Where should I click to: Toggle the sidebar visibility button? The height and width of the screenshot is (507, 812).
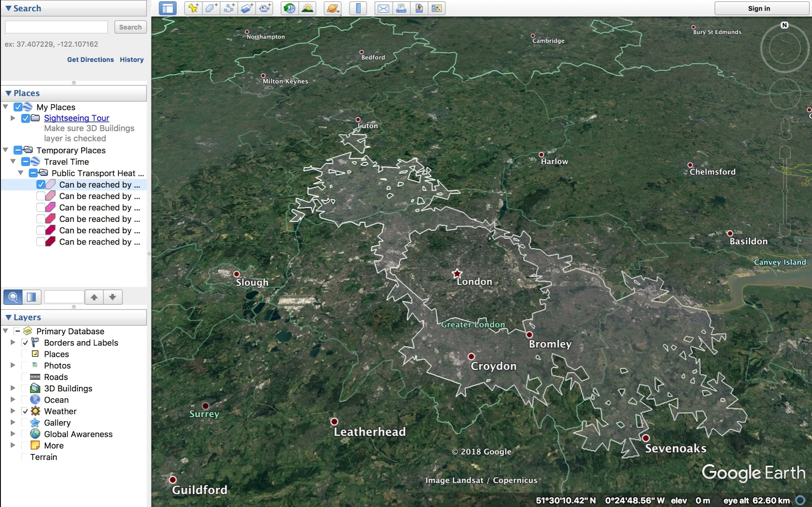pyautogui.click(x=168, y=8)
